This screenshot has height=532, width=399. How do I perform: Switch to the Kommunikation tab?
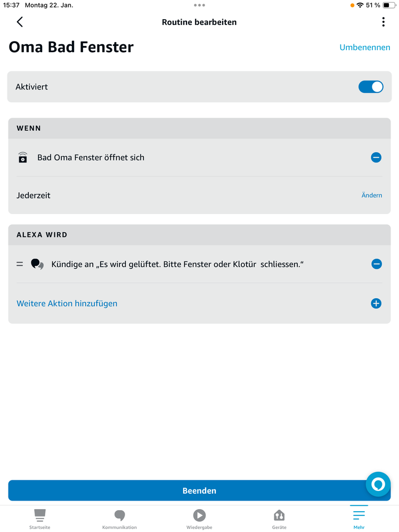click(x=119, y=519)
